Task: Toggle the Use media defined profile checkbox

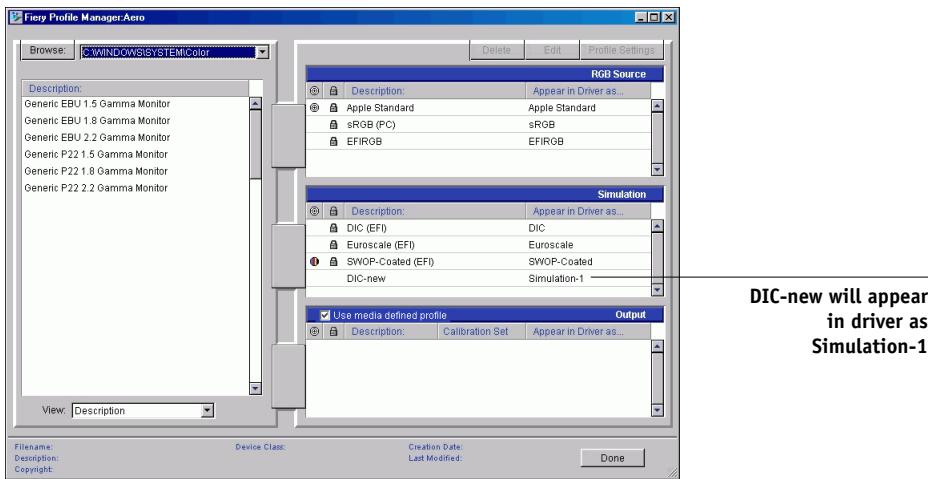Action: (325, 315)
